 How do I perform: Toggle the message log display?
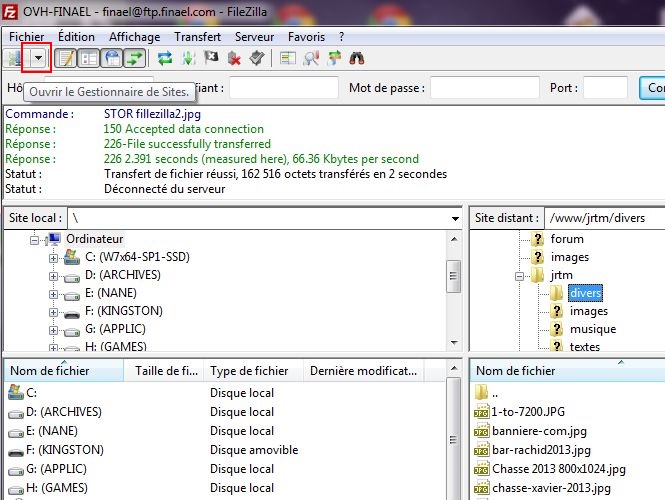(65, 59)
